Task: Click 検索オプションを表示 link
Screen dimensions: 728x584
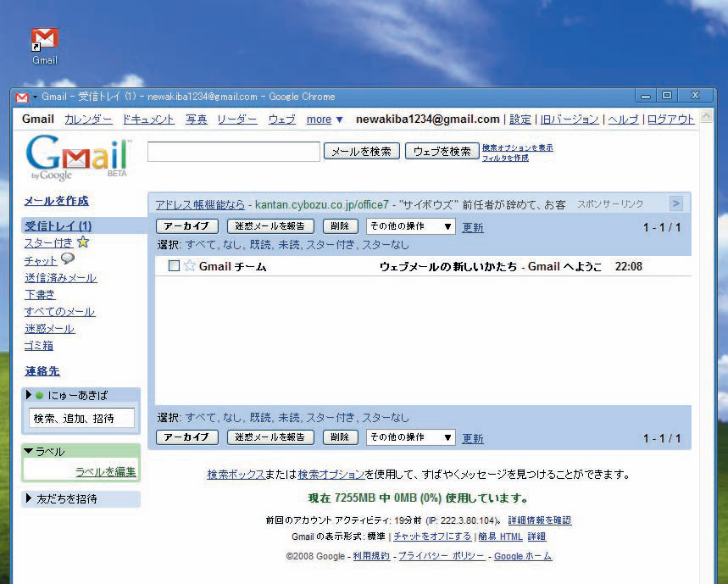Action: 518,147
